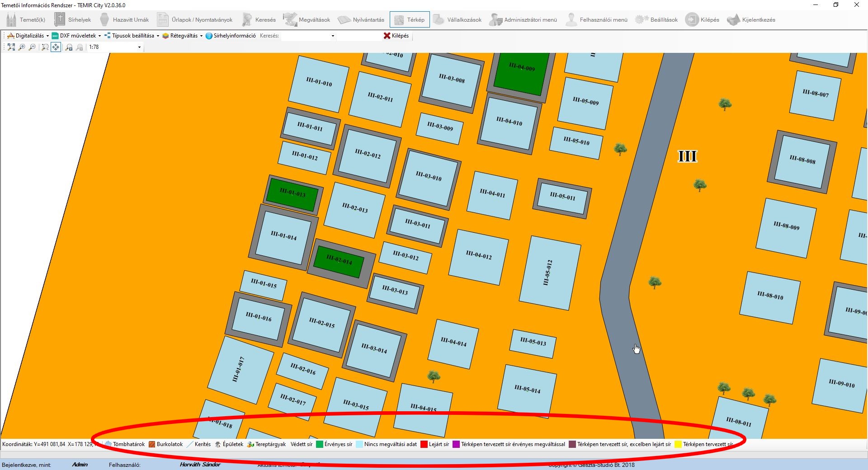Click Kijelentkezés to log out
This screenshot has height=470, width=868.
pos(751,20)
